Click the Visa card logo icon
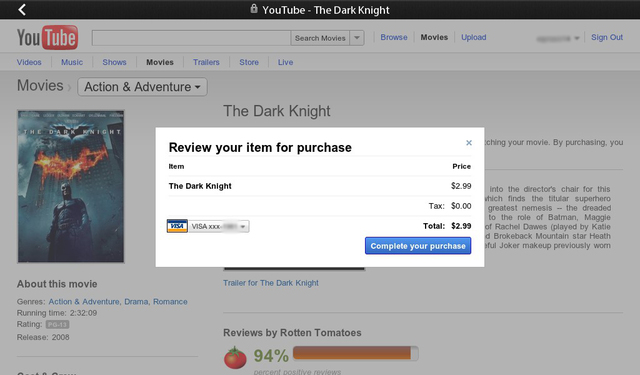 click(x=177, y=226)
